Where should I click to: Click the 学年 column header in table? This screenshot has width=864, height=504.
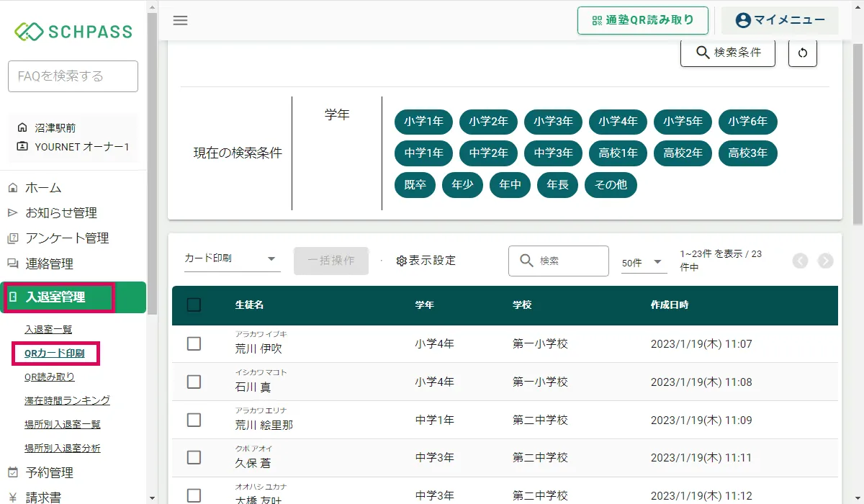425,305
